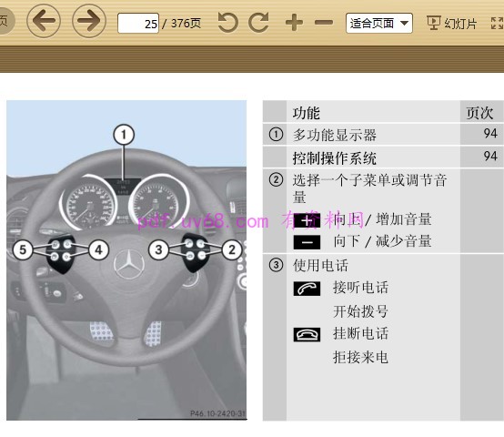
Task: Zoom out with the minus icon
Action: click(x=324, y=23)
